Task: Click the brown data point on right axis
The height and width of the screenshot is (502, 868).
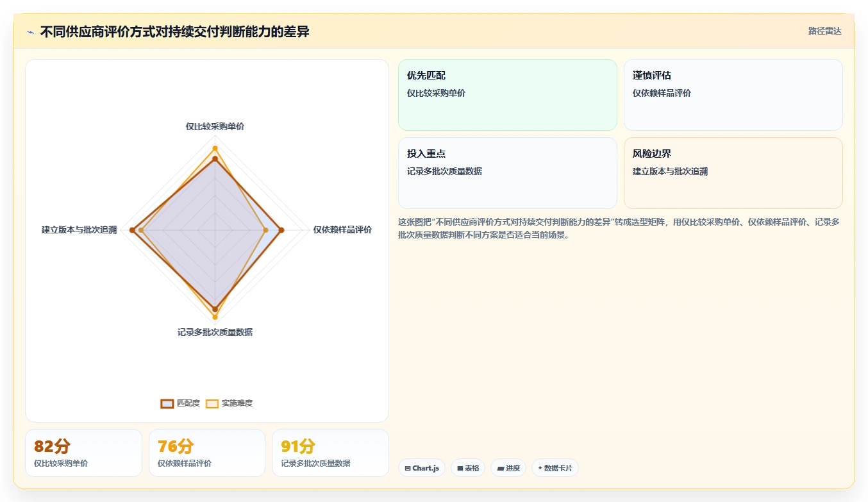Action: point(281,230)
